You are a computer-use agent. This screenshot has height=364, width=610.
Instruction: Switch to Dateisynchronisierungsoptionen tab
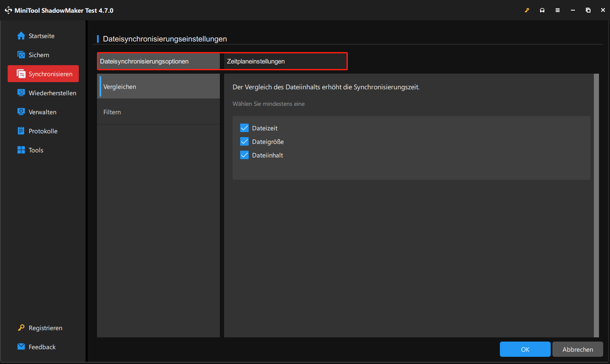pos(158,61)
